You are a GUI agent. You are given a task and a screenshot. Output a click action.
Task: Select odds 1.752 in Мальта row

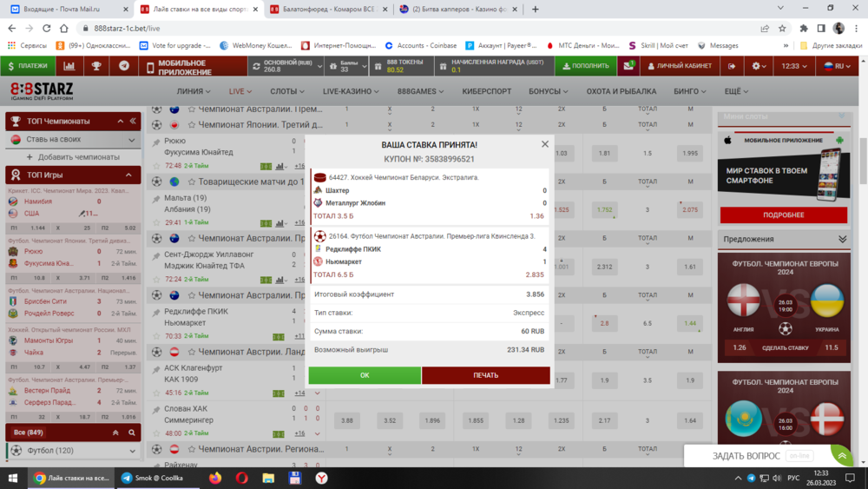(604, 210)
